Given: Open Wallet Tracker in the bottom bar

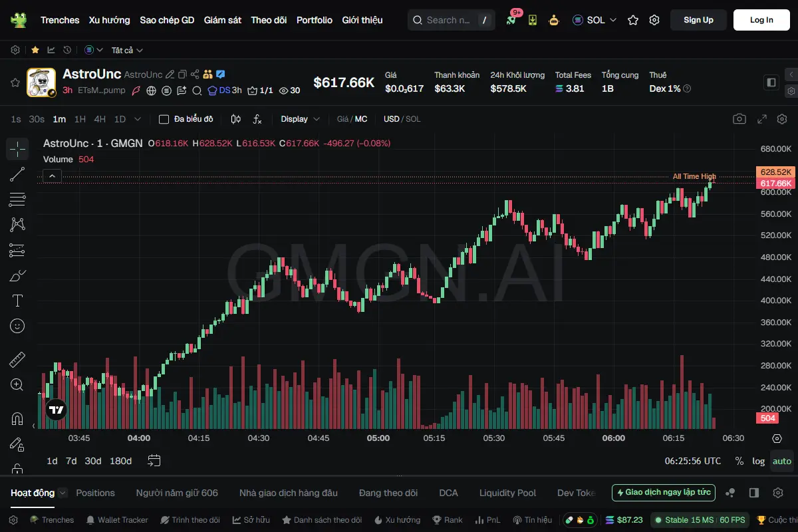Looking at the screenshot, I should click(x=116, y=519).
